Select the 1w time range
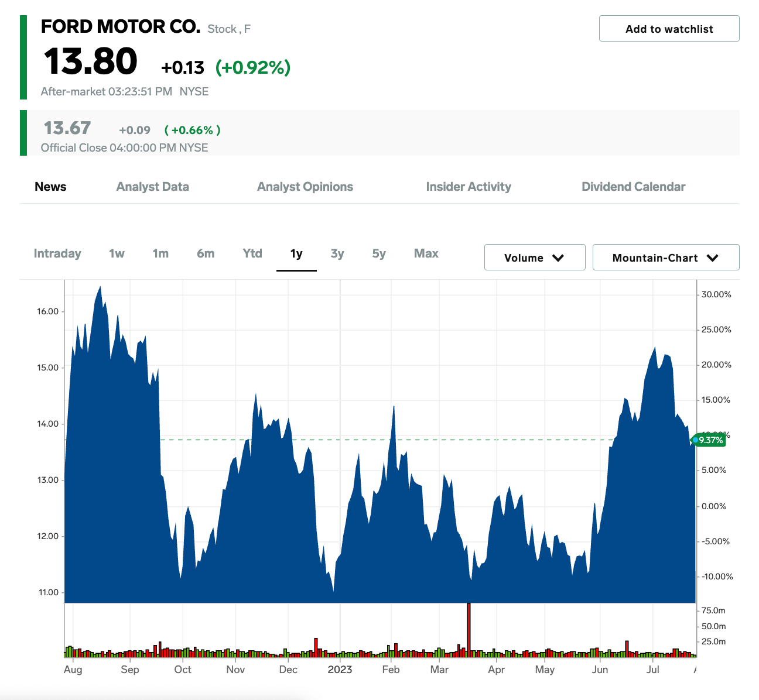The height and width of the screenshot is (700, 759). point(117,253)
